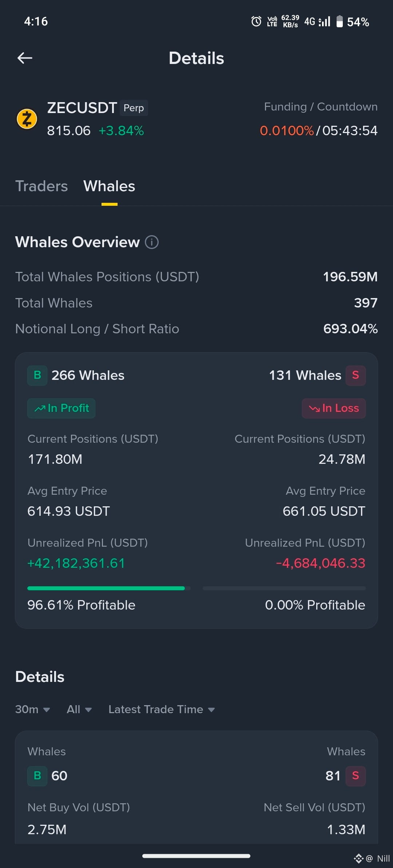The image size is (393, 868).
Task: Tap the green B badge beside 266 Whales
Action: click(x=37, y=375)
